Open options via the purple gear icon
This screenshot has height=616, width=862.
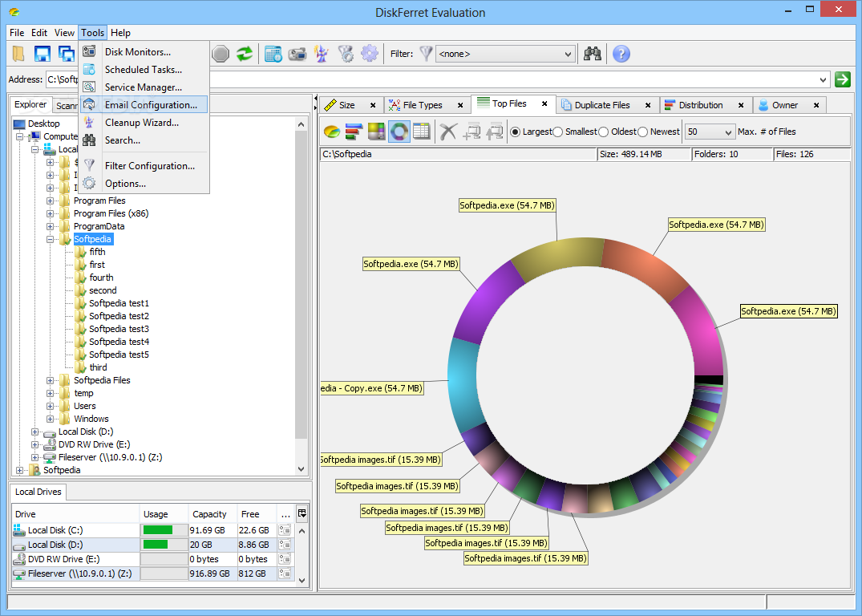click(x=370, y=54)
